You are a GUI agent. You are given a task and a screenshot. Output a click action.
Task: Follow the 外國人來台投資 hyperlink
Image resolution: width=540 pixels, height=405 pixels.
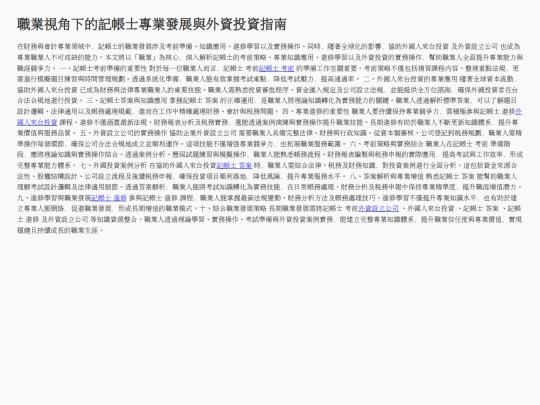point(37,122)
